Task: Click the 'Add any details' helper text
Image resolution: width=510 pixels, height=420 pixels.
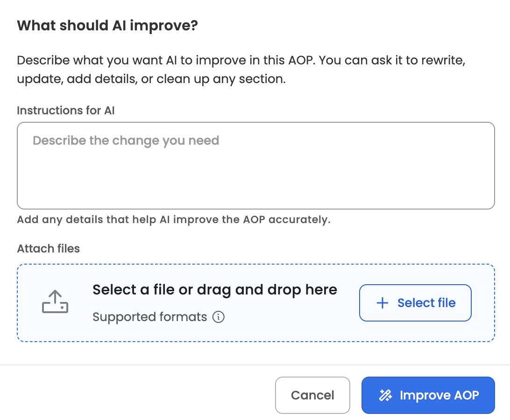Action: click(174, 220)
